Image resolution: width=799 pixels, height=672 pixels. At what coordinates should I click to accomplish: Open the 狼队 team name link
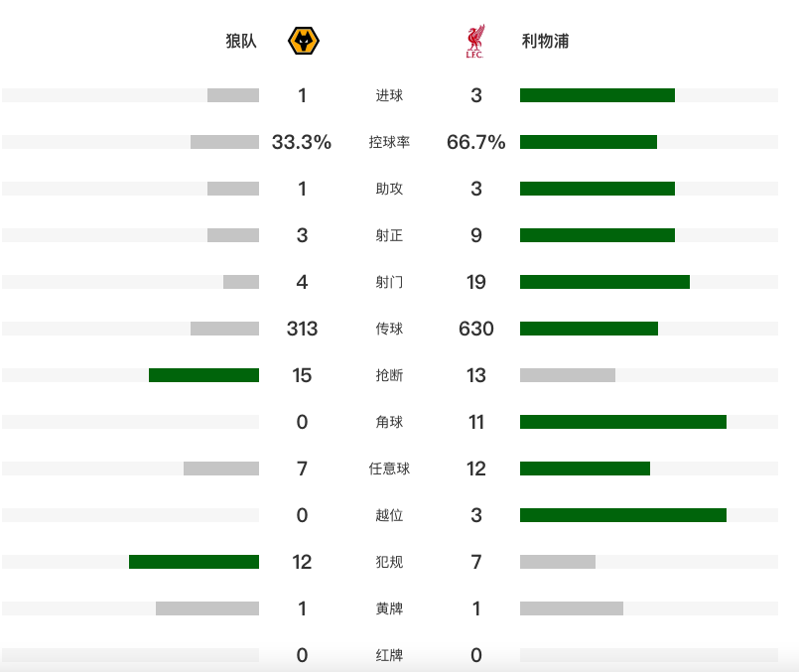tap(241, 42)
